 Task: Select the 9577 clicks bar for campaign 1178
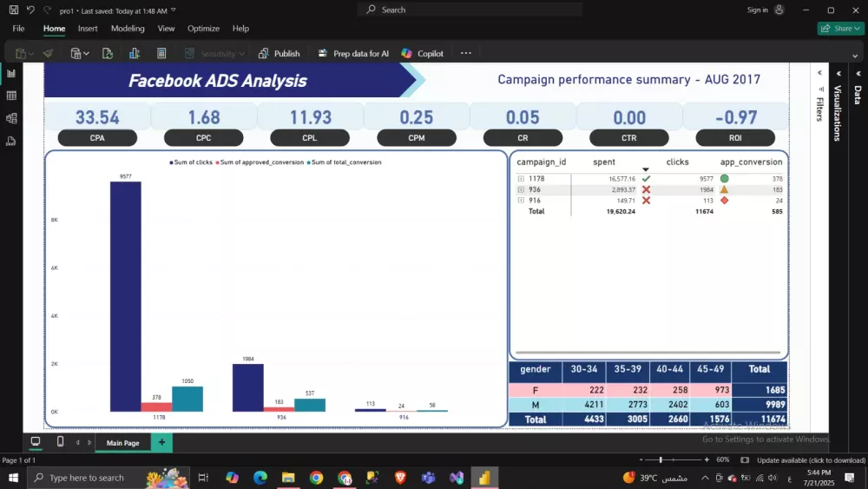point(126,296)
